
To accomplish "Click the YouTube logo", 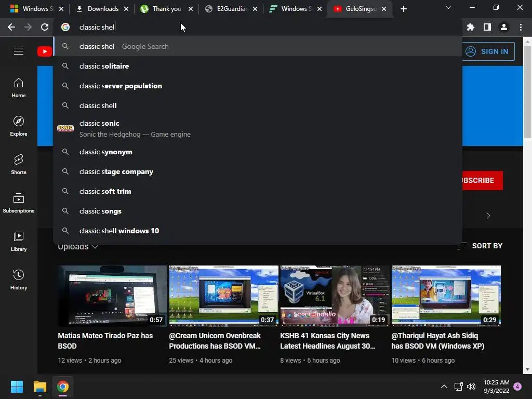I will click(45, 51).
